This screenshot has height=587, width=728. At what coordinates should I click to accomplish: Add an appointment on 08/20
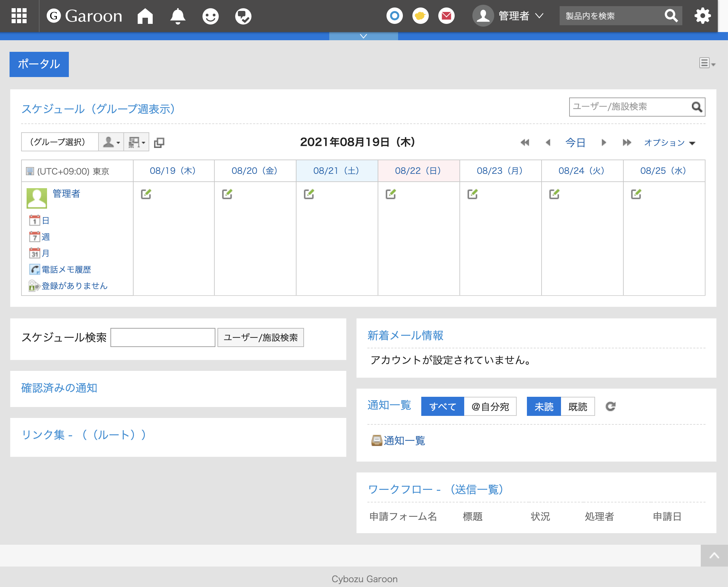coord(227,194)
